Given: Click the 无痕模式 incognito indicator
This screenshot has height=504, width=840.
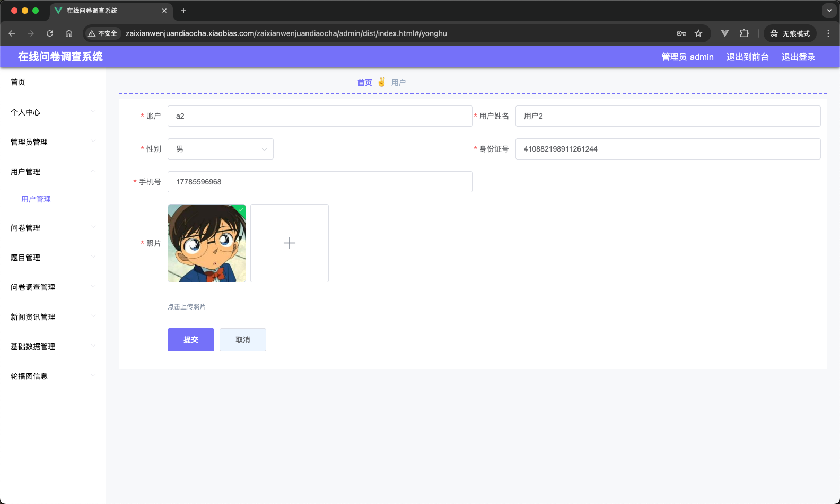Looking at the screenshot, I should pos(790,33).
